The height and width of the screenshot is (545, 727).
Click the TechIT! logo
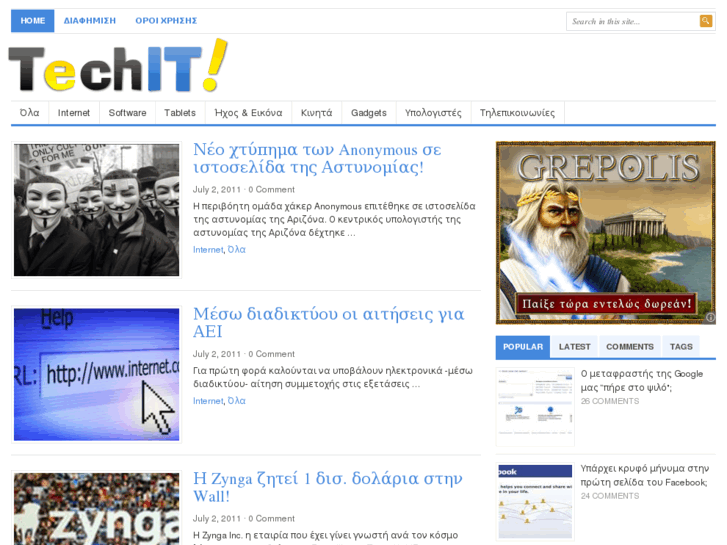pyautogui.click(x=118, y=66)
